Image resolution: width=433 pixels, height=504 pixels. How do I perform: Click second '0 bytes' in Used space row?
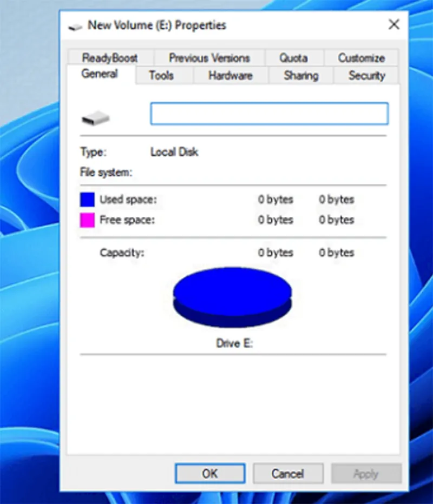click(337, 200)
